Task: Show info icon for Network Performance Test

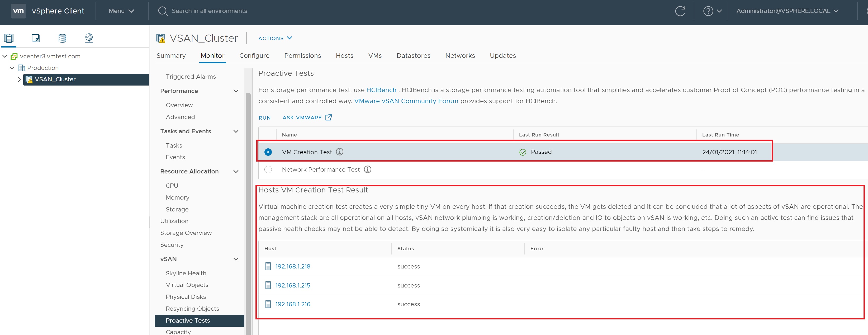Action: tap(368, 169)
